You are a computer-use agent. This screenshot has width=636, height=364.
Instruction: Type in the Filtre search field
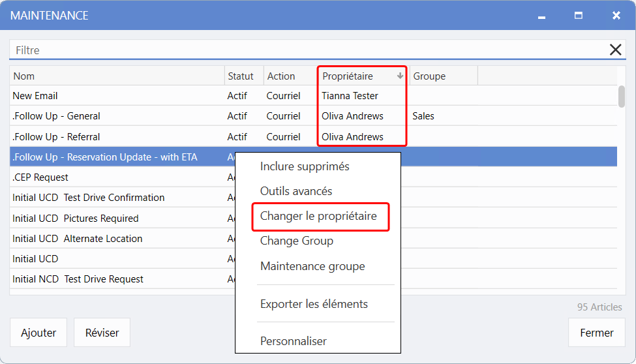[x=307, y=50]
